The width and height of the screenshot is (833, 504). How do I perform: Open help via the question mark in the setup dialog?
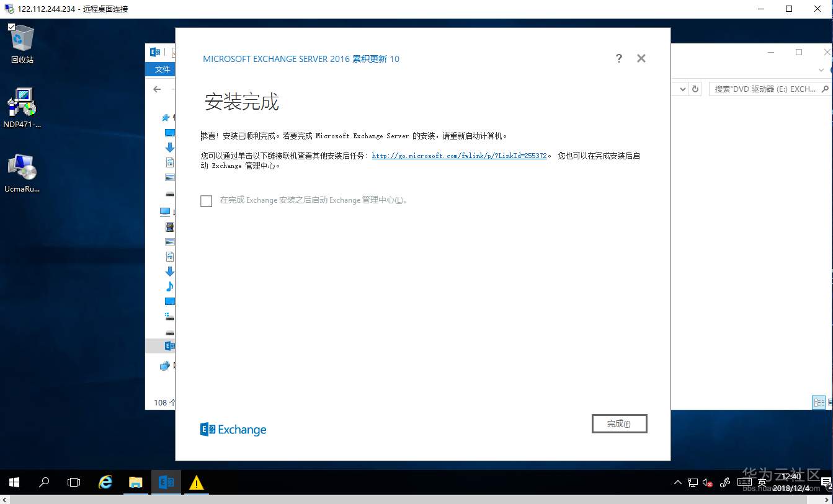618,58
